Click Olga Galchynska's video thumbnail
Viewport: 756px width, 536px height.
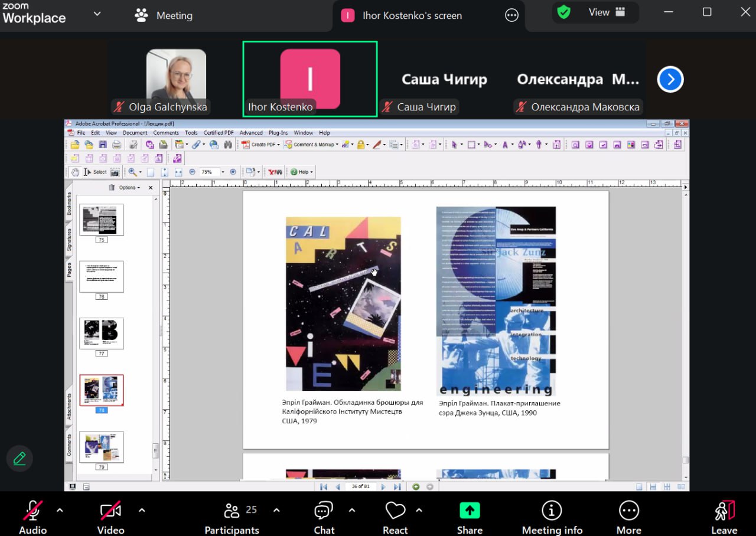(x=176, y=78)
